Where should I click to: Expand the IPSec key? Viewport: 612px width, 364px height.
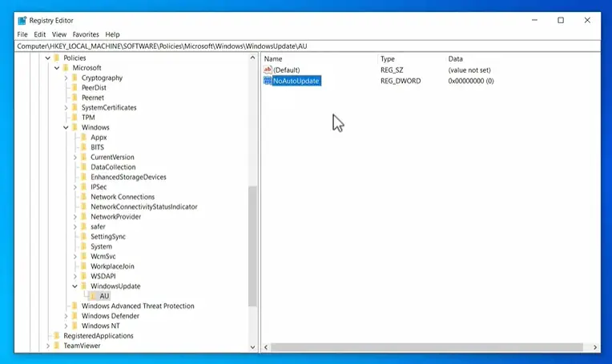[75, 187]
